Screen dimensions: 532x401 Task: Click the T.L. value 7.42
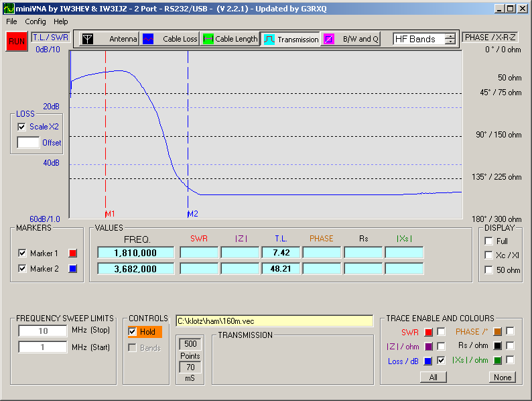point(281,253)
